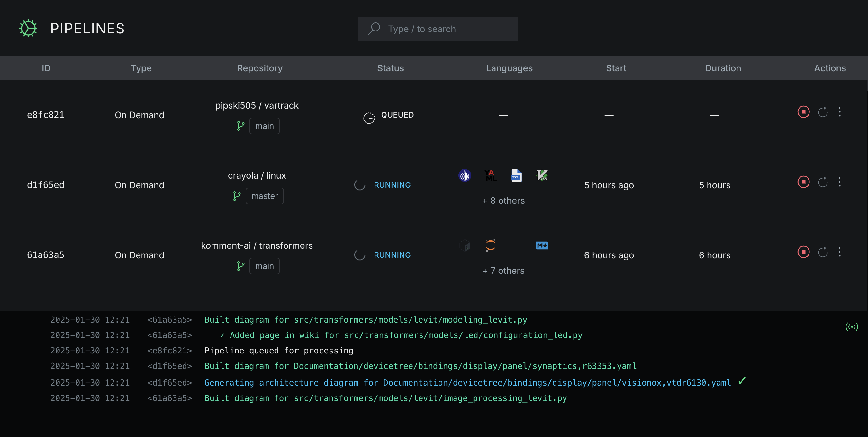Open more actions for 61a63a5
The height and width of the screenshot is (437, 868).
click(840, 252)
